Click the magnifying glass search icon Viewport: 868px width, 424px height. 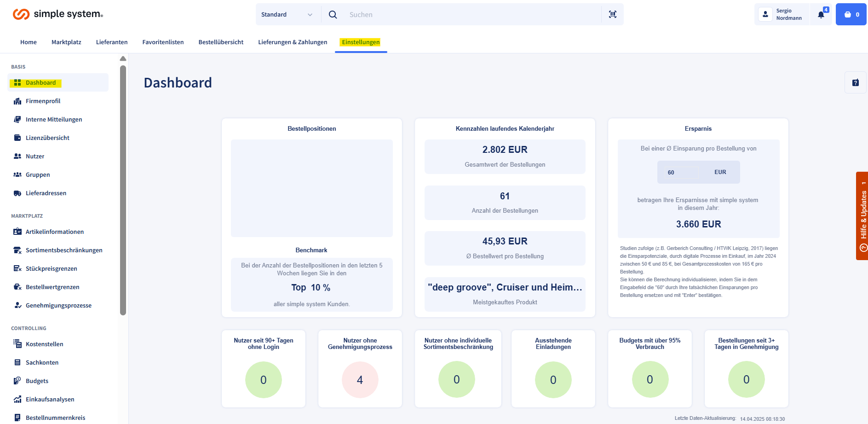[333, 15]
